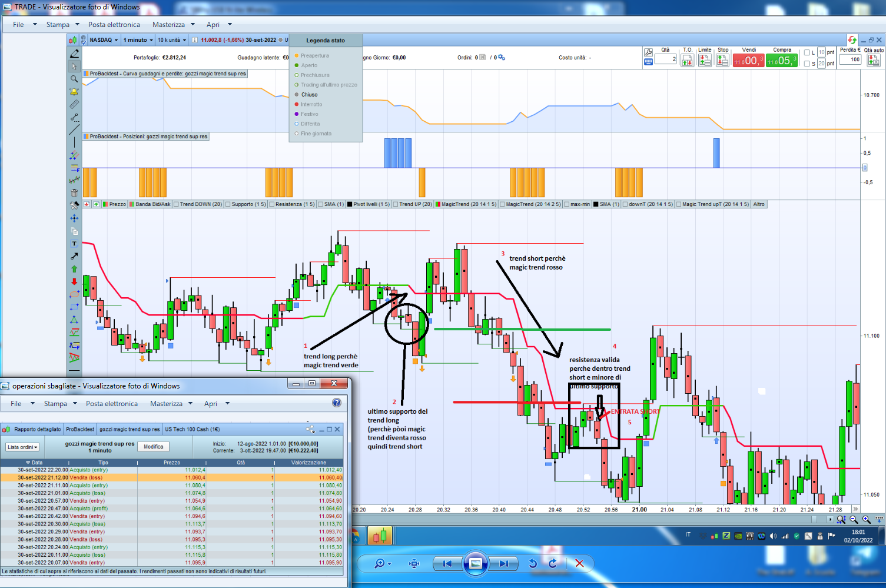Click the share icon in Rapporto dettagliato header
Viewport: 886px width, 588px height.
pos(310,429)
